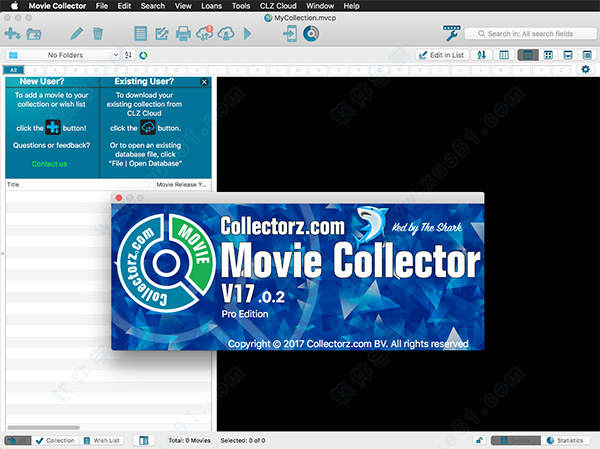The height and width of the screenshot is (449, 600).
Task: Filter by Collection in status bar
Action: pos(56,441)
